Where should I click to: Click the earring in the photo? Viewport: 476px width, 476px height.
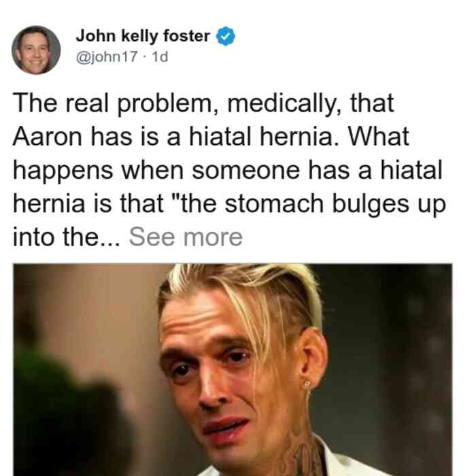pos(307,384)
